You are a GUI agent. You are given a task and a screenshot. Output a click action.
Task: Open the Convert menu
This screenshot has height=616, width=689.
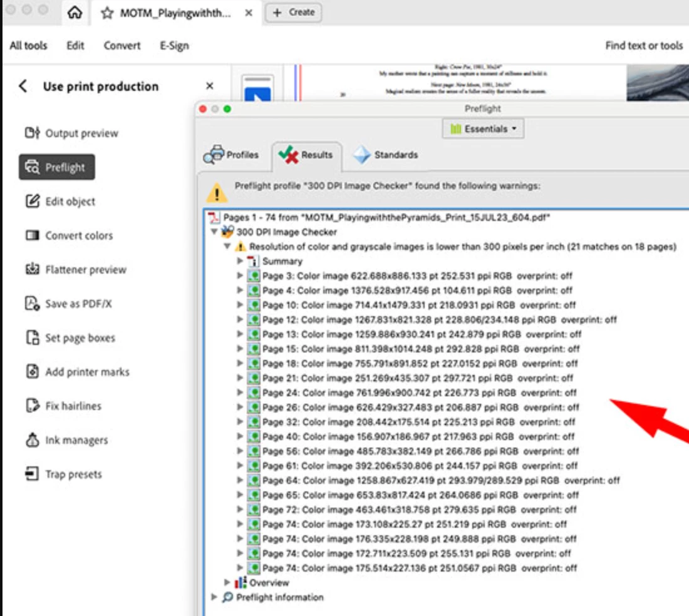122,46
